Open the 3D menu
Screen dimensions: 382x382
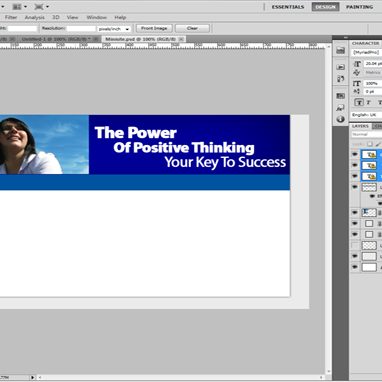tap(56, 17)
